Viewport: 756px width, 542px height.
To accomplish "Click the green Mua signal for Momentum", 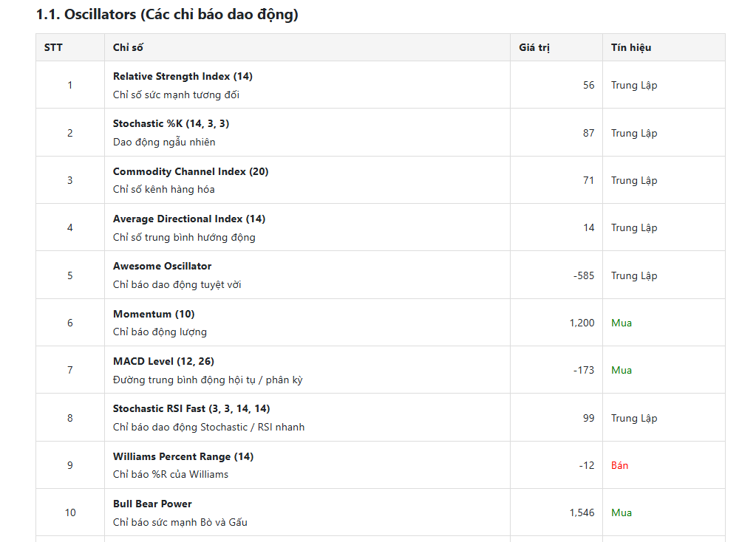I will coord(622,323).
